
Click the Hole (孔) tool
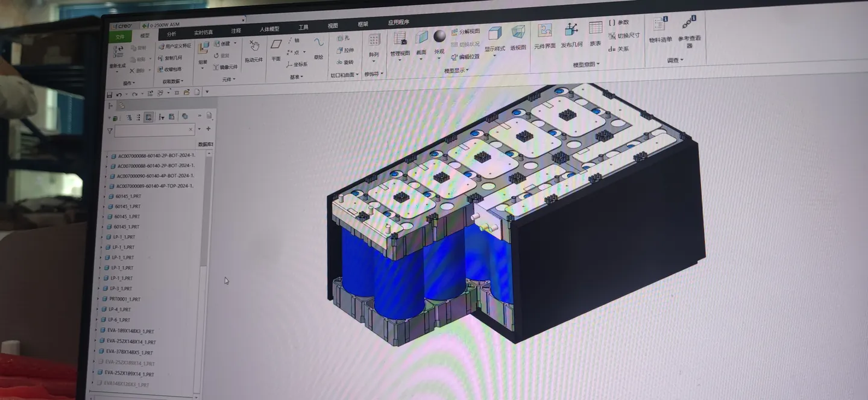tap(343, 38)
